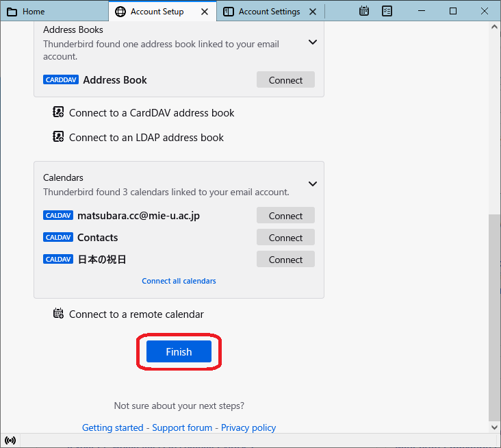
Task: Click the 'Address Book' entry name
Action: [115, 80]
